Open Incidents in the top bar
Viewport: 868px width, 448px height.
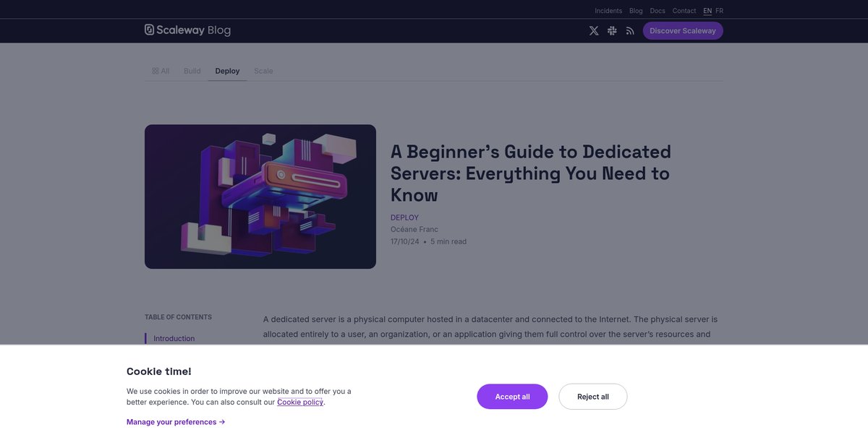(608, 11)
